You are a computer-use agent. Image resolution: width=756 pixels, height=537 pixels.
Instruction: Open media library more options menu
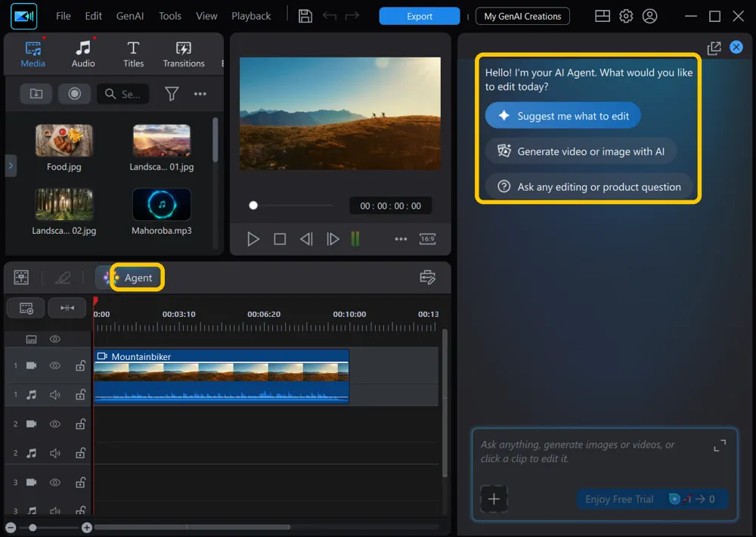click(200, 94)
